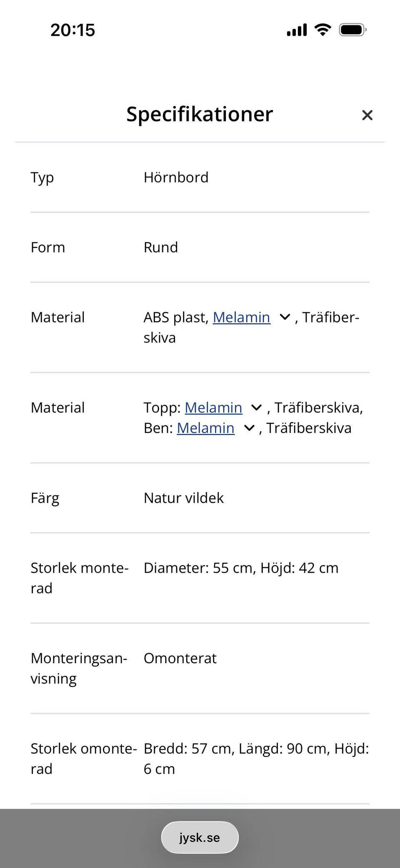Open the Melamin link after Topp
This screenshot has height=868, width=400.
213,408
